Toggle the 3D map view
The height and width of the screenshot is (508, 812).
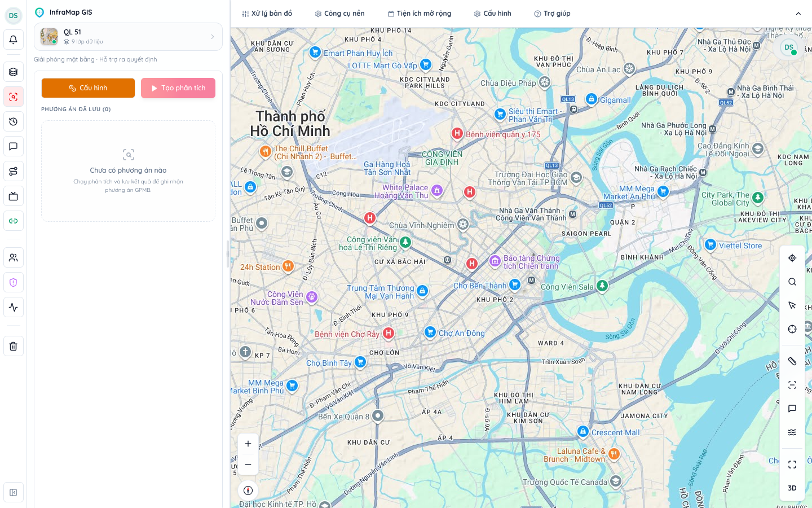(x=792, y=488)
